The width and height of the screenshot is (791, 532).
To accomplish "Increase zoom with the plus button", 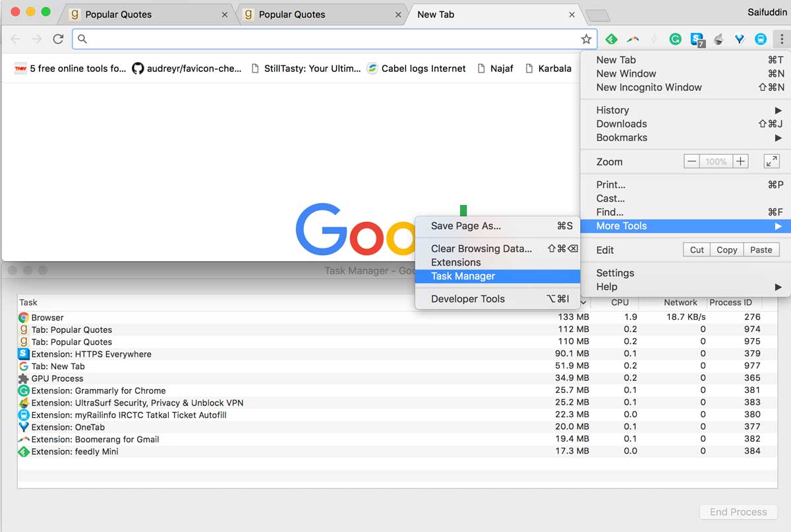I will (741, 162).
